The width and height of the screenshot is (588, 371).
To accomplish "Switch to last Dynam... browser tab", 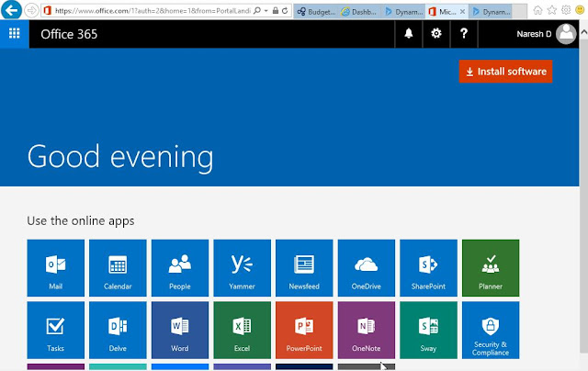I will pos(492,12).
